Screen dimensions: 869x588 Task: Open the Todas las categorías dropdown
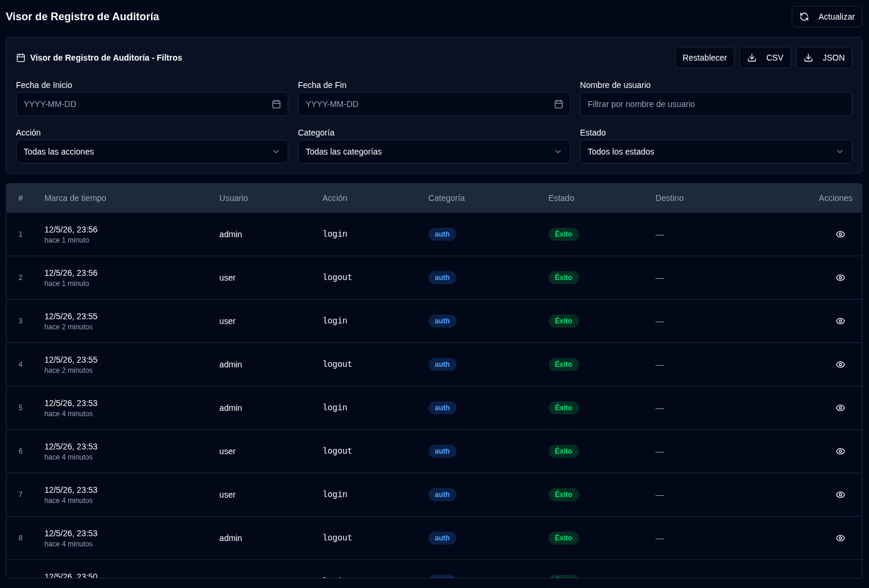point(434,152)
